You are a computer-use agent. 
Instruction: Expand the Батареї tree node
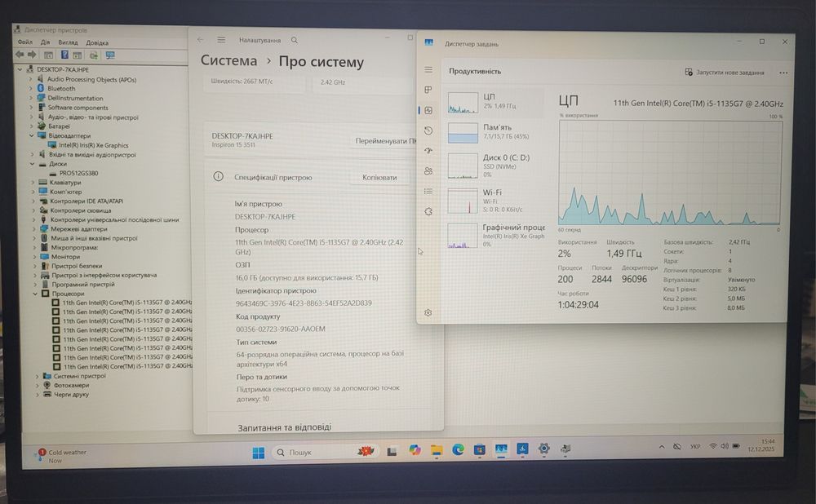(x=31, y=126)
